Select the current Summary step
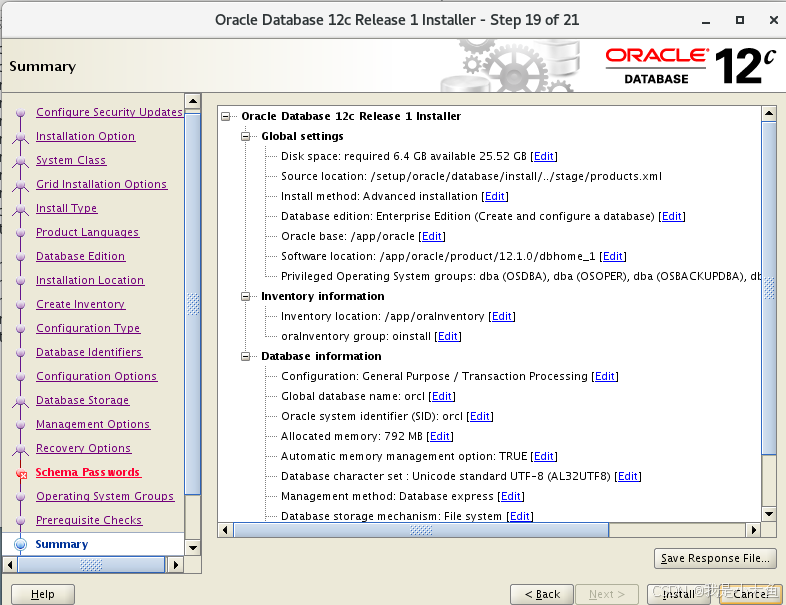This screenshot has height=605, width=786. pyautogui.click(x=62, y=544)
